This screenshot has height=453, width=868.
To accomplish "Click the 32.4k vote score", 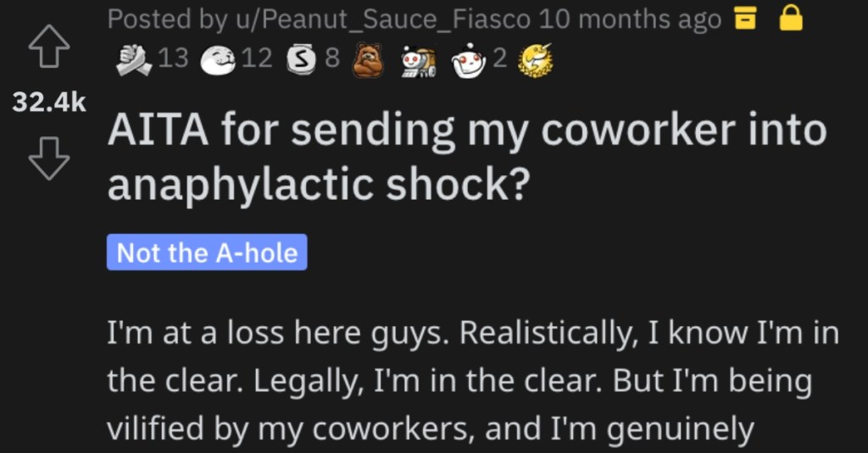I will click(49, 102).
